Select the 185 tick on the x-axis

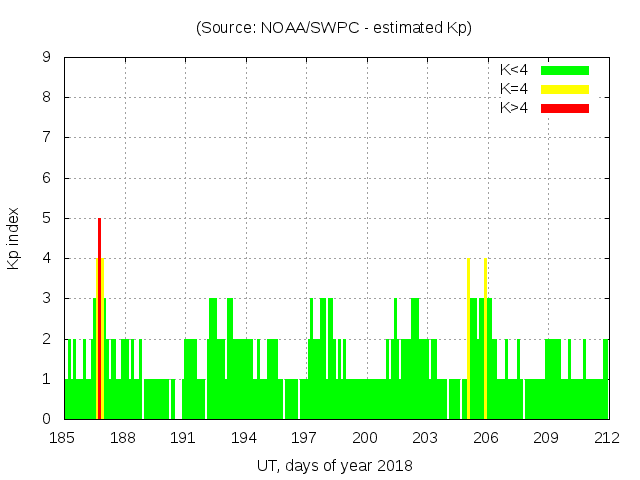point(63,438)
